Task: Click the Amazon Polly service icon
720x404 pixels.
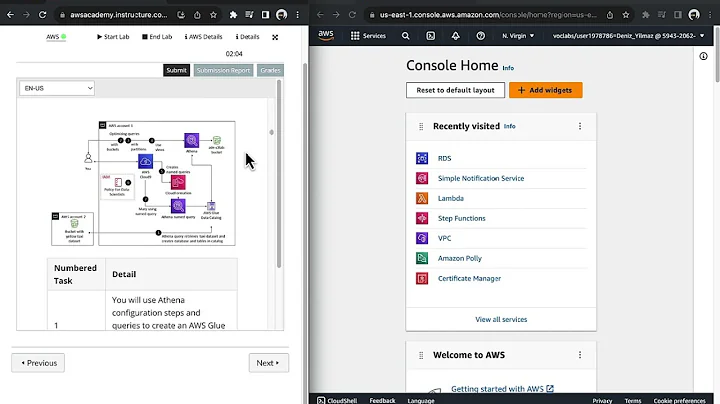Action: [x=422, y=258]
